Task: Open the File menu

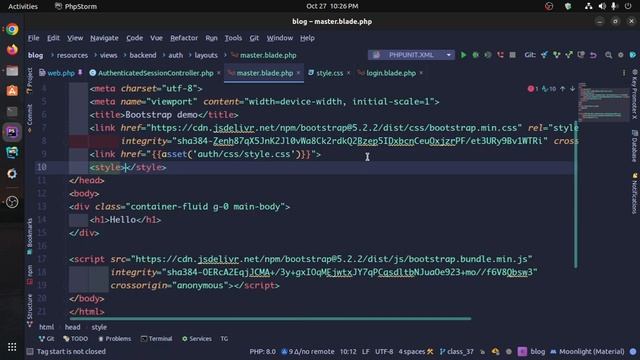Action: [33, 38]
